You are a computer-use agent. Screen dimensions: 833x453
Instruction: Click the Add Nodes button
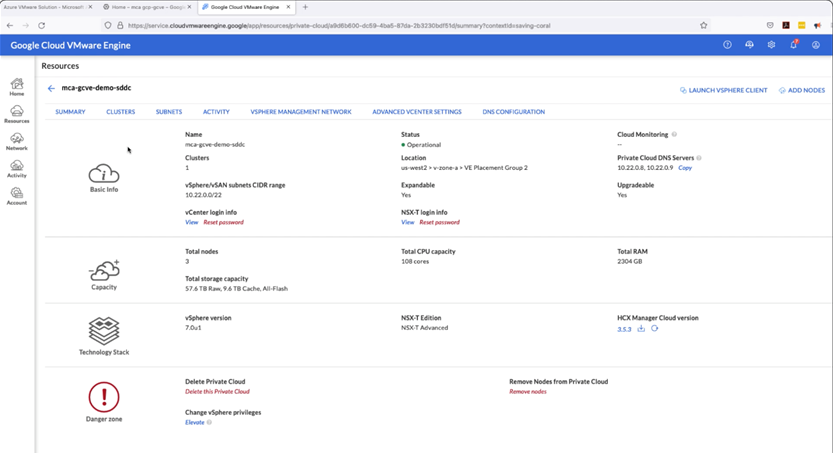click(x=802, y=90)
